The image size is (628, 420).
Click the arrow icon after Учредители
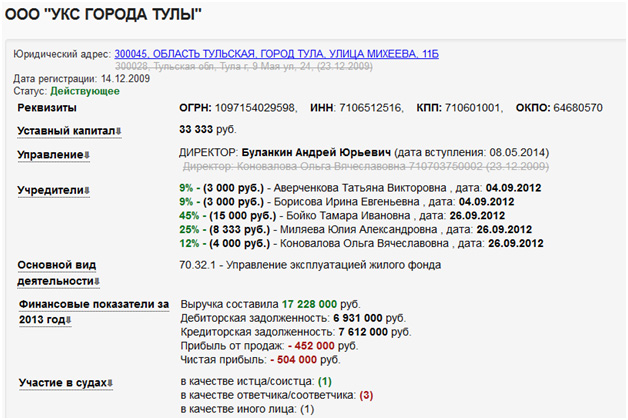click(89, 190)
